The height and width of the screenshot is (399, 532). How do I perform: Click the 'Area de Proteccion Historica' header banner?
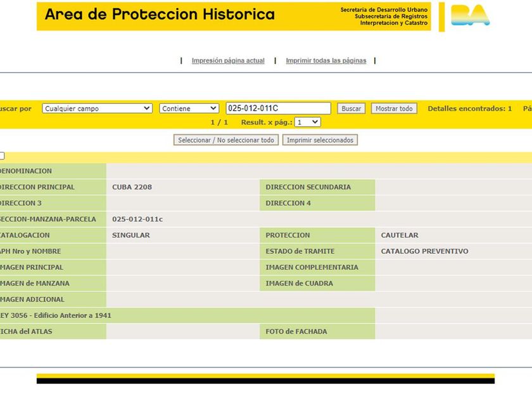(234, 16)
